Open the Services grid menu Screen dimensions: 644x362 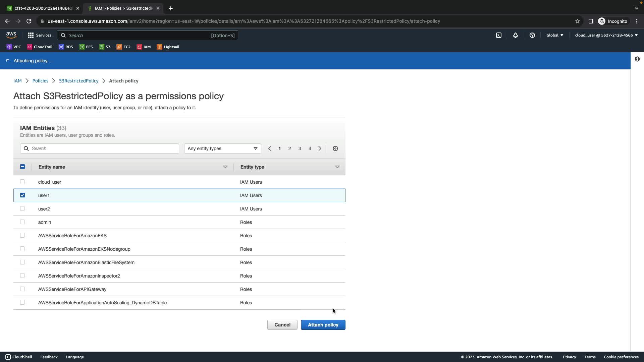pyautogui.click(x=39, y=35)
